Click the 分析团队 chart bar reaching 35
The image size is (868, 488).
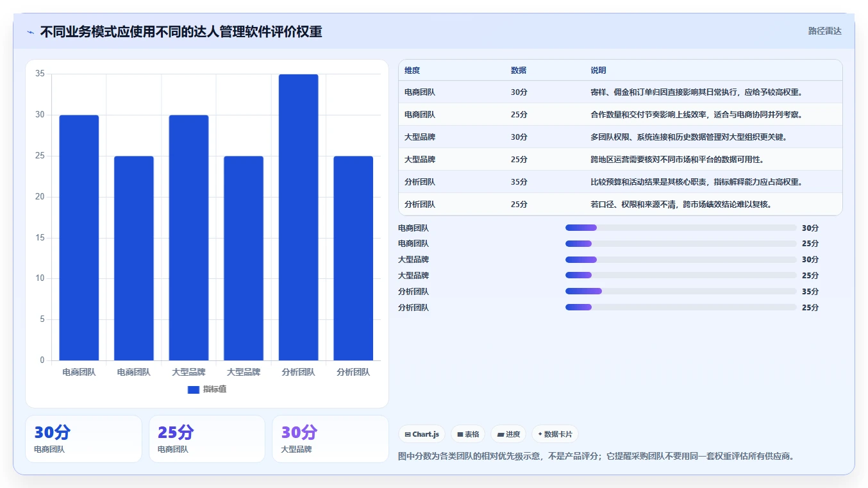pos(299,217)
